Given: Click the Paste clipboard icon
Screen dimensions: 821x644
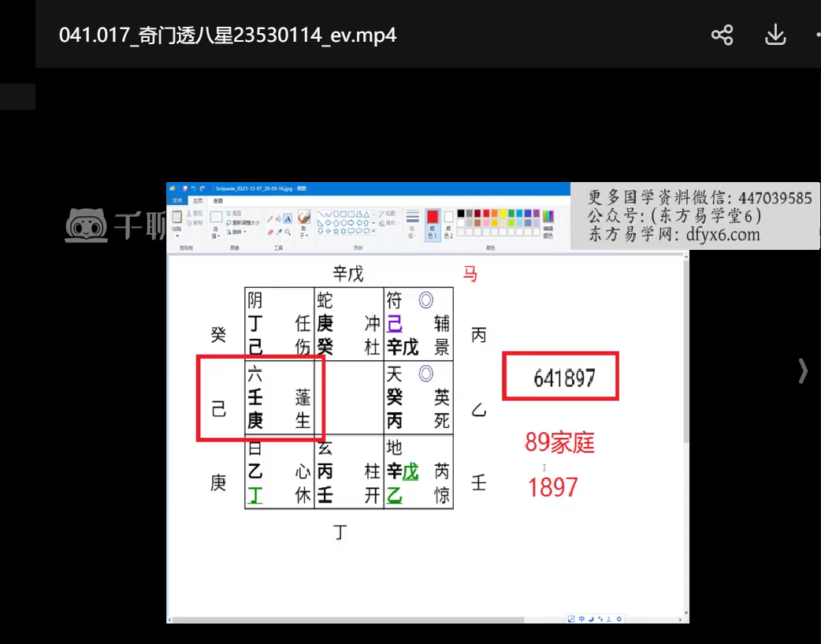Looking at the screenshot, I should [177, 218].
